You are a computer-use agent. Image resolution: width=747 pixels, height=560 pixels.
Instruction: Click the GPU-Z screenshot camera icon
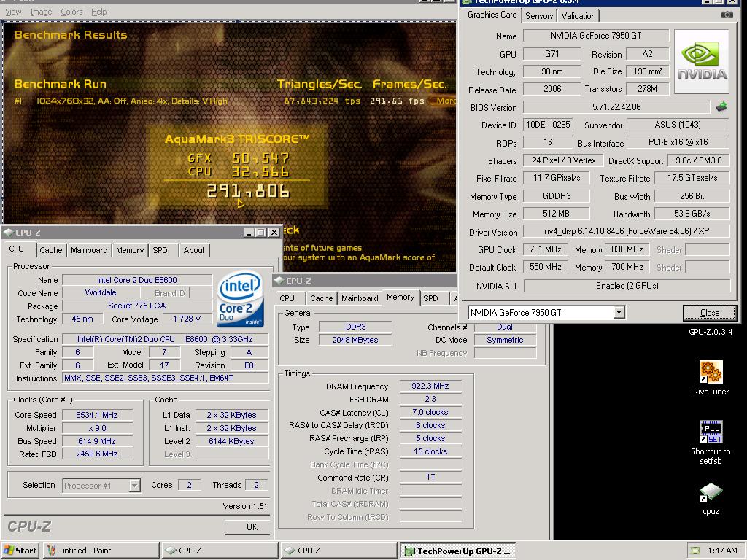pyautogui.click(x=727, y=15)
